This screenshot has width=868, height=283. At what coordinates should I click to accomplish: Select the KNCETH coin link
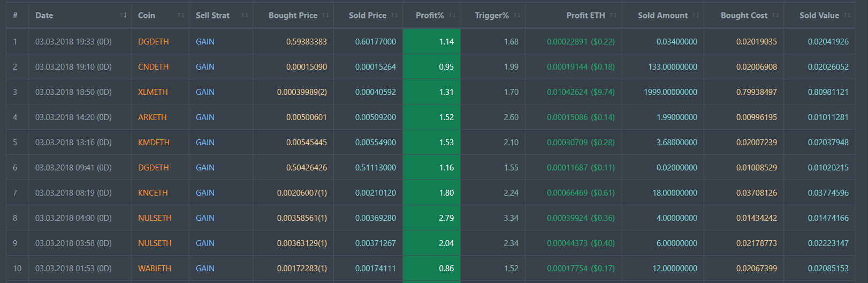(x=153, y=193)
